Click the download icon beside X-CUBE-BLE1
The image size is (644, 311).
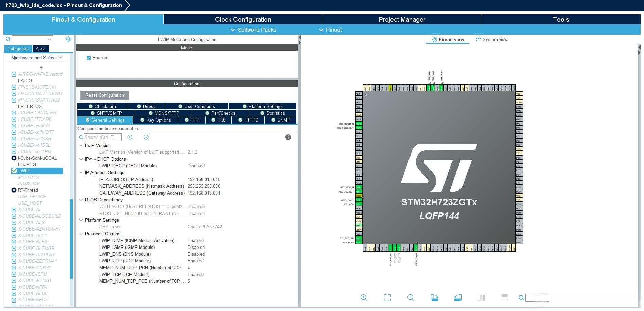pyautogui.click(x=14, y=235)
